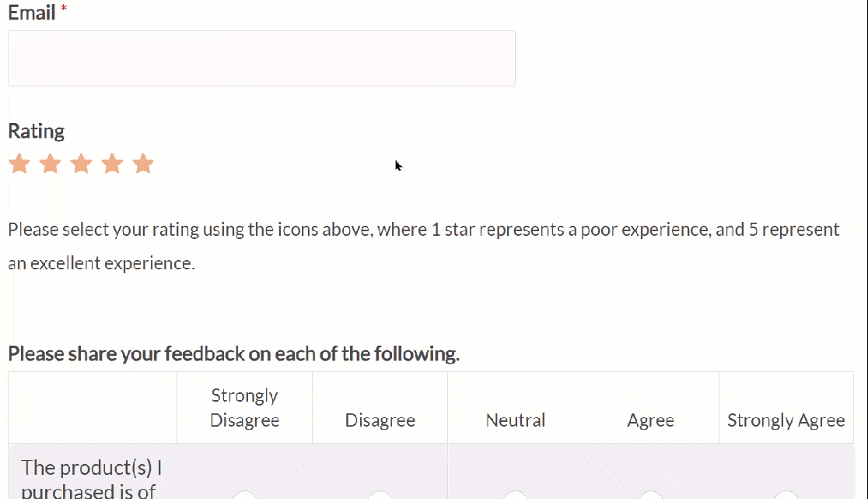Select the fourth star rating icon
The image size is (868, 499).
click(113, 163)
